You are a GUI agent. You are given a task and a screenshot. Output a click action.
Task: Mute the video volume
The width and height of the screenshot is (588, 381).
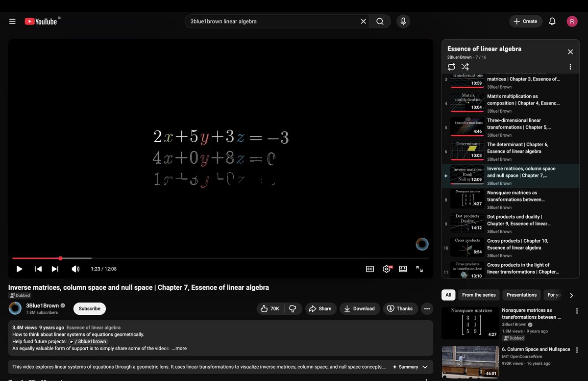[75, 269]
